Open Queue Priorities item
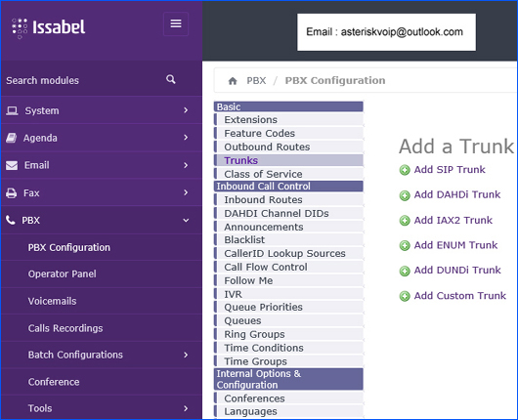This screenshot has height=420, width=518. [288, 307]
